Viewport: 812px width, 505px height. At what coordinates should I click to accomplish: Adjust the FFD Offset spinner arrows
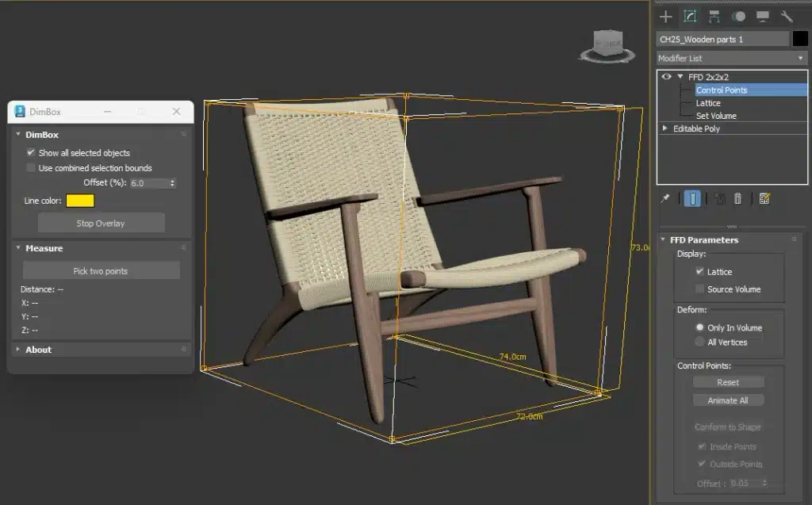[764, 483]
